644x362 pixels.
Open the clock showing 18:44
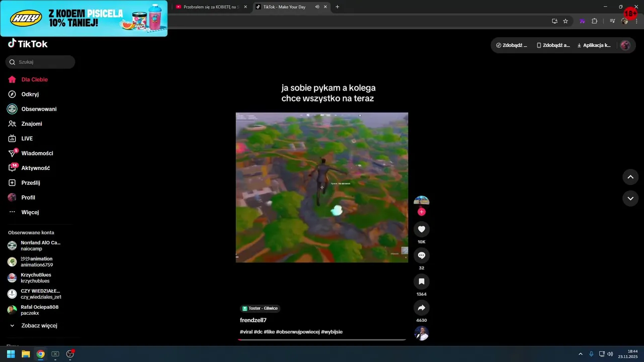coord(628,354)
